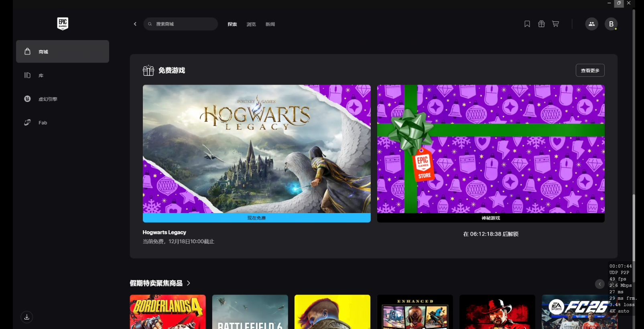Click the downloads icon in sidebar
This screenshot has height=329, width=644.
(27, 317)
